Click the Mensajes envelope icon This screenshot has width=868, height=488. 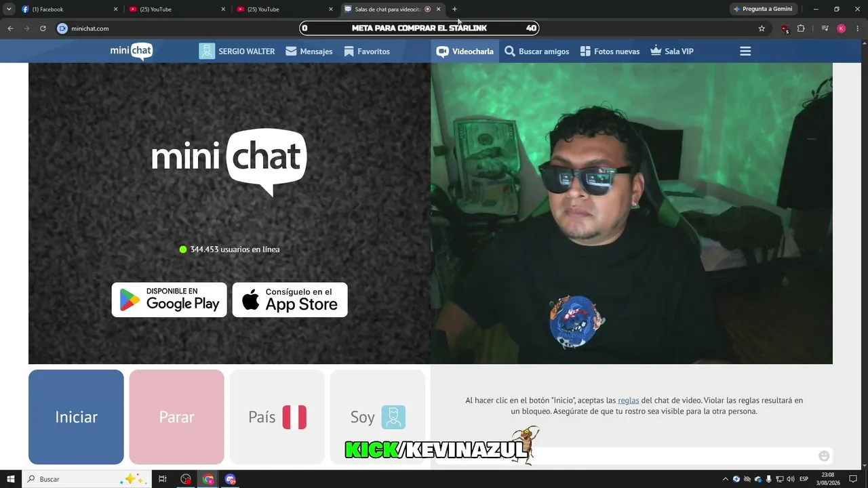pos(291,52)
